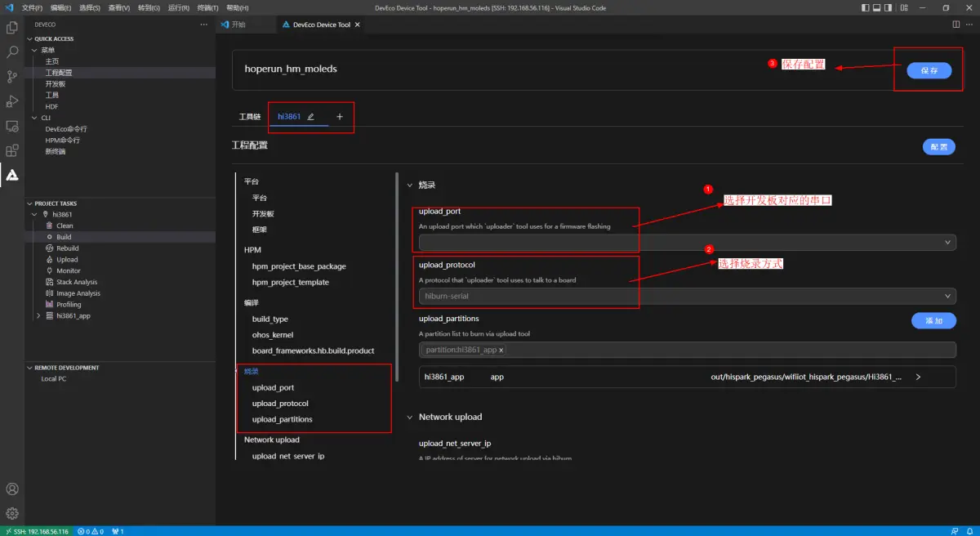
Task: Open Remote Explorer in activity bar
Action: (12, 126)
